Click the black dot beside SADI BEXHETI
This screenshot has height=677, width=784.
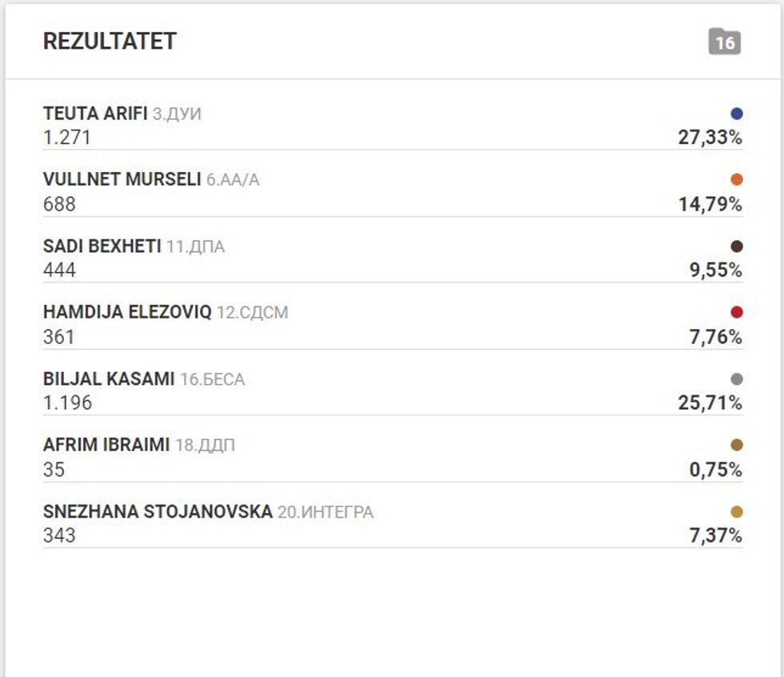[736, 245]
